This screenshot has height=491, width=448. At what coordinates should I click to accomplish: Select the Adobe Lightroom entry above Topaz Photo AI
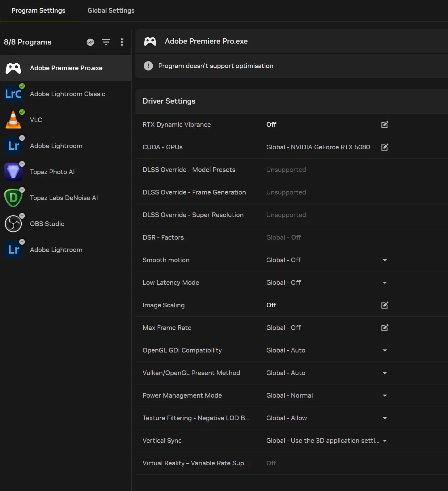[x=66, y=146]
